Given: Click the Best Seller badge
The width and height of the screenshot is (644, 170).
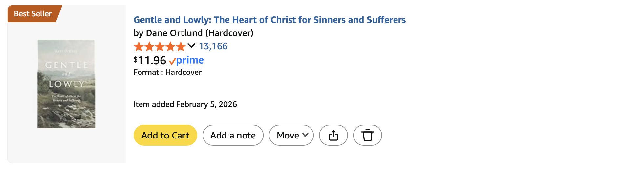Looking at the screenshot, I should tap(33, 14).
